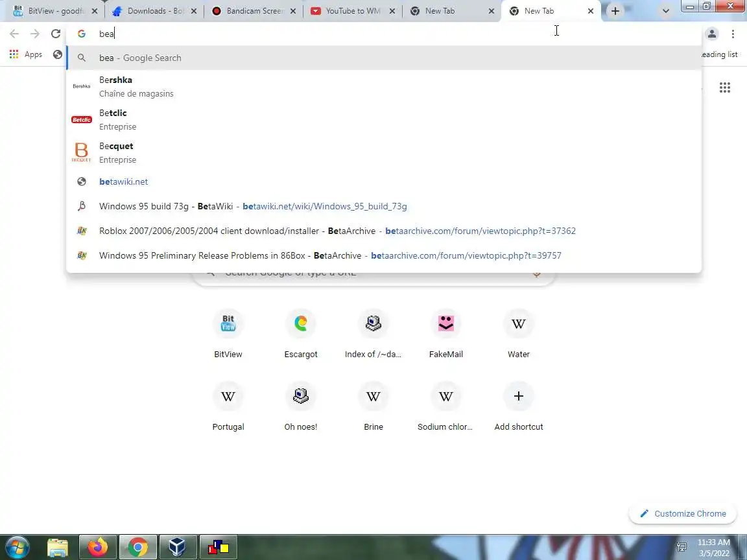Image resolution: width=747 pixels, height=560 pixels.
Task: Close the active New Tab
Action: 591,11
